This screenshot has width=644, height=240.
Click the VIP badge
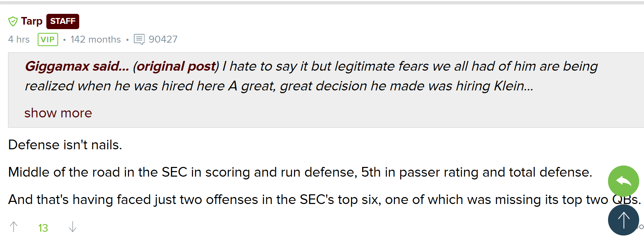48,39
